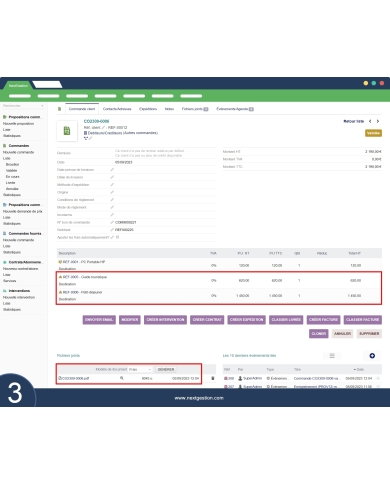Open 'Nouvelle demande de prix' in sidebar

pos(23,211)
